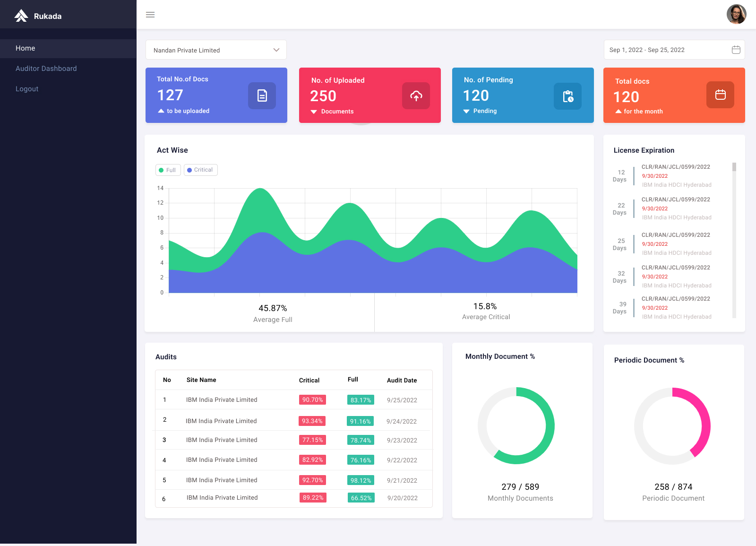The image size is (756, 546).
Task: Click the down arrow beside Pending label
Action: [466, 112]
